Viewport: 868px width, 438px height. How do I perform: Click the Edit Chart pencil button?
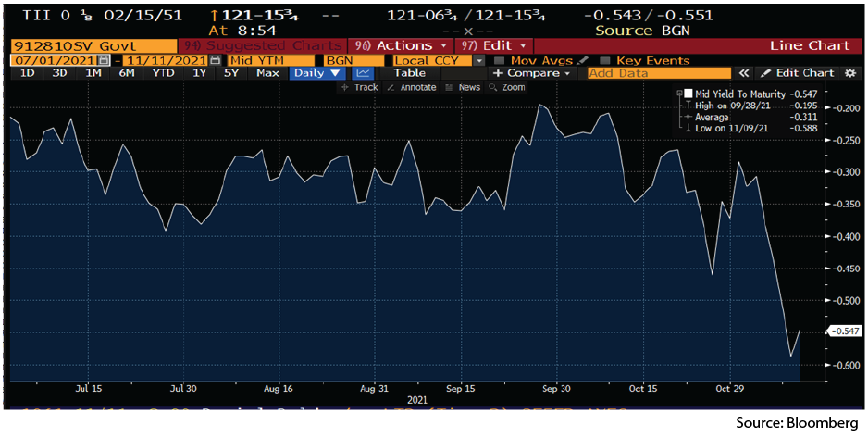[797, 73]
